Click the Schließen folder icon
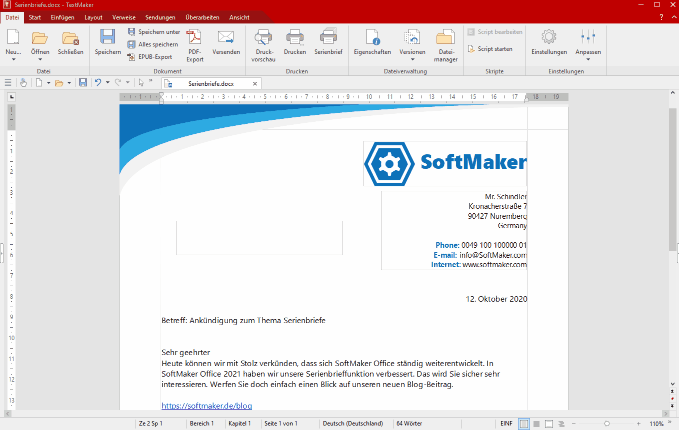This screenshot has height=430, width=679. (70, 38)
